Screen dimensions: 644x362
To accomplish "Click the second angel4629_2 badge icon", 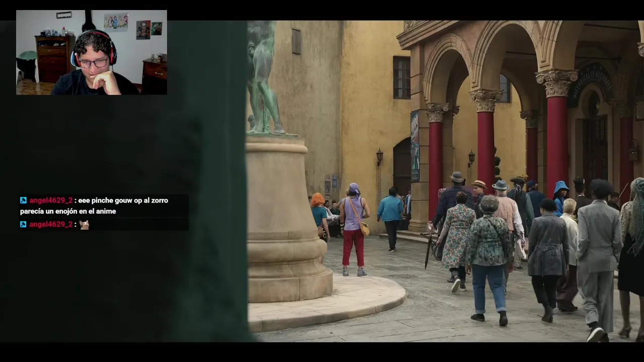I will point(23,224).
